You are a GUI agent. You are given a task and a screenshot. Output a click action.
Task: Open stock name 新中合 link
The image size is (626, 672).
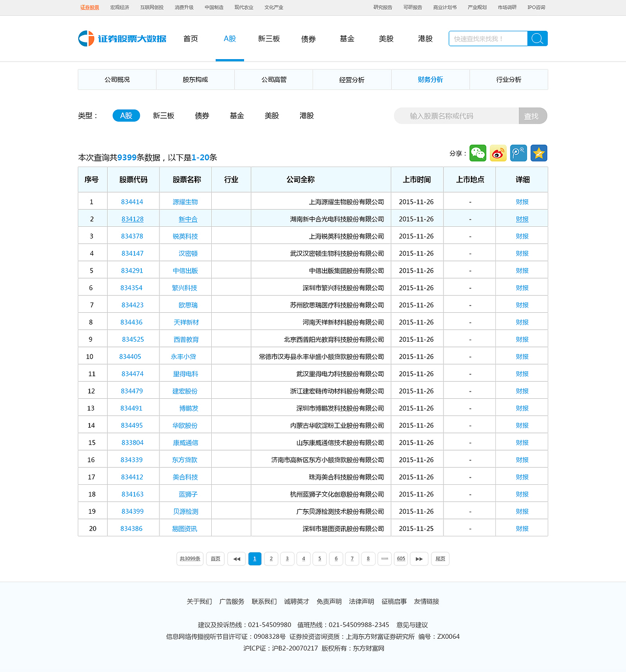pyautogui.click(x=188, y=219)
